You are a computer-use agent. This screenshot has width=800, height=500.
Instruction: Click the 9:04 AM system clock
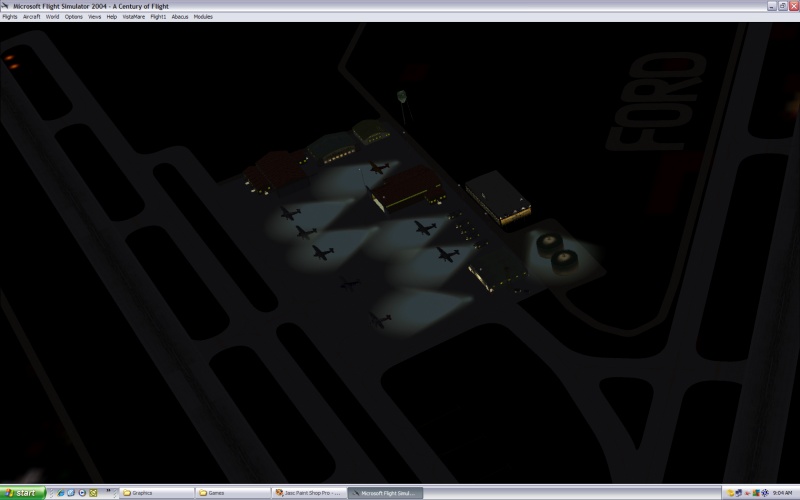tap(782, 493)
